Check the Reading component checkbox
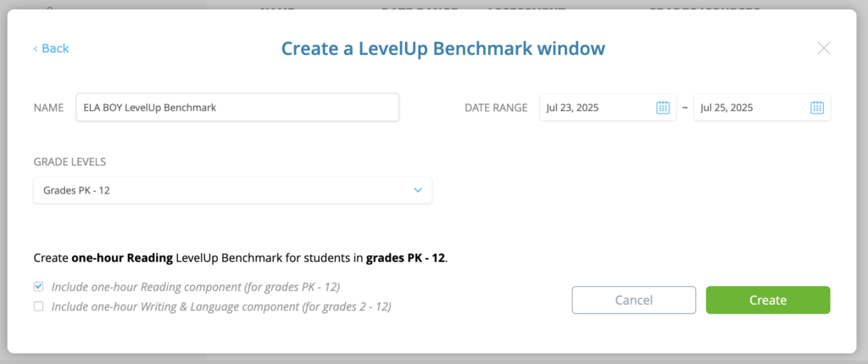This screenshot has height=364, width=868. [x=38, y=287]
